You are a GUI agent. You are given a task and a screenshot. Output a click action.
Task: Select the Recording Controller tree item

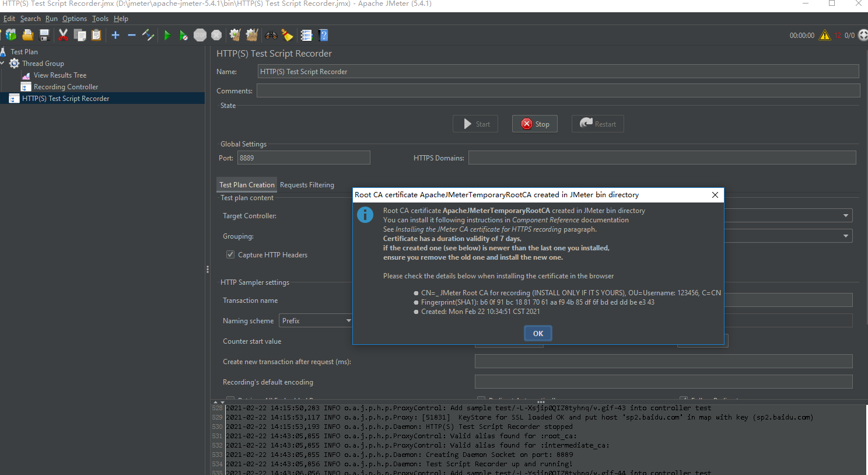(x=66, y=87)
